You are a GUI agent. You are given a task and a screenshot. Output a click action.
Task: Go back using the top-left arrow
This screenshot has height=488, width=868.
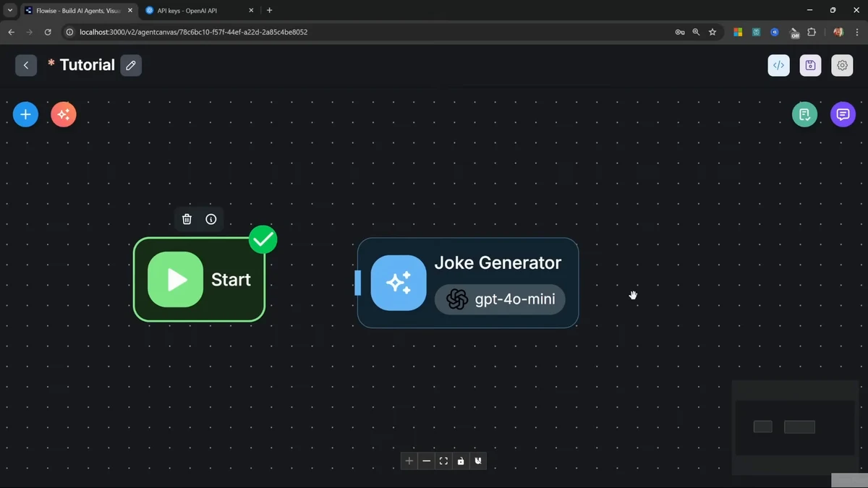click(26, 65)
